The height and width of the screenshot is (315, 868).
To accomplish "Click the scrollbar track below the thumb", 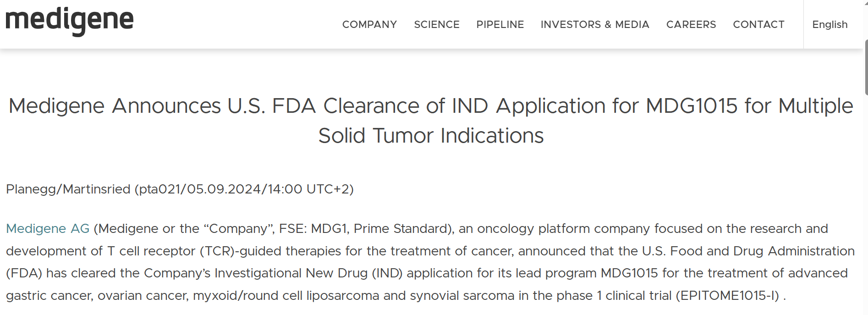I will 866,206.
